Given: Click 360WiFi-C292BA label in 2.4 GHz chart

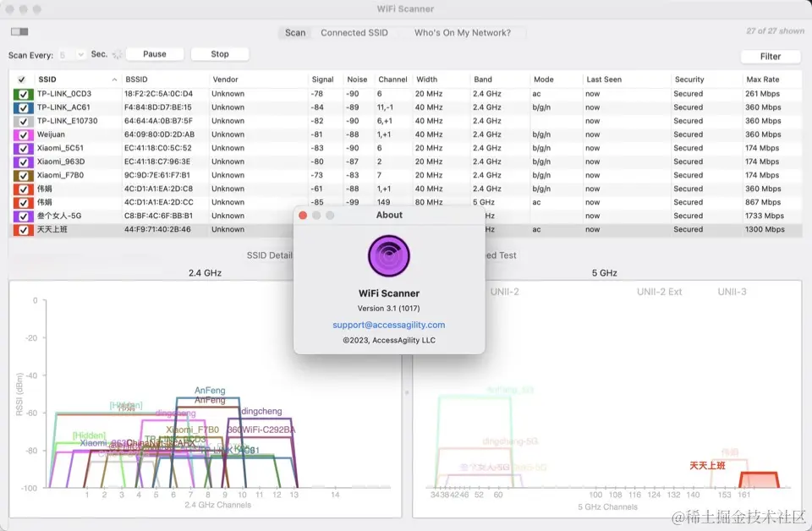Looking at the screenshot, I should [261, 430].
